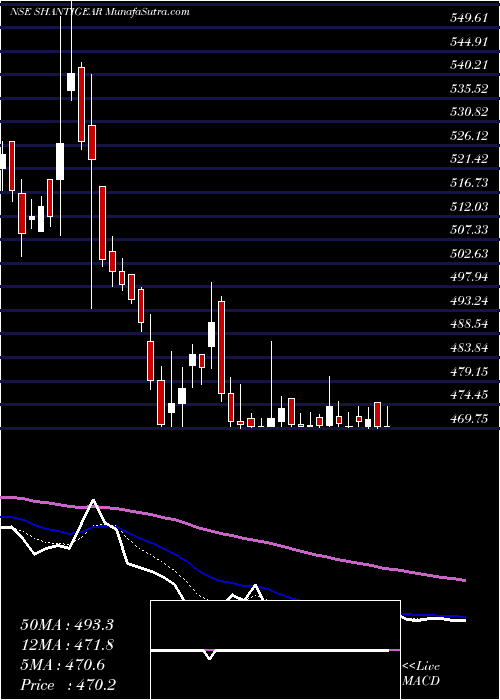
Task: Select the 493.24 price label
Action: click(469, 300)
